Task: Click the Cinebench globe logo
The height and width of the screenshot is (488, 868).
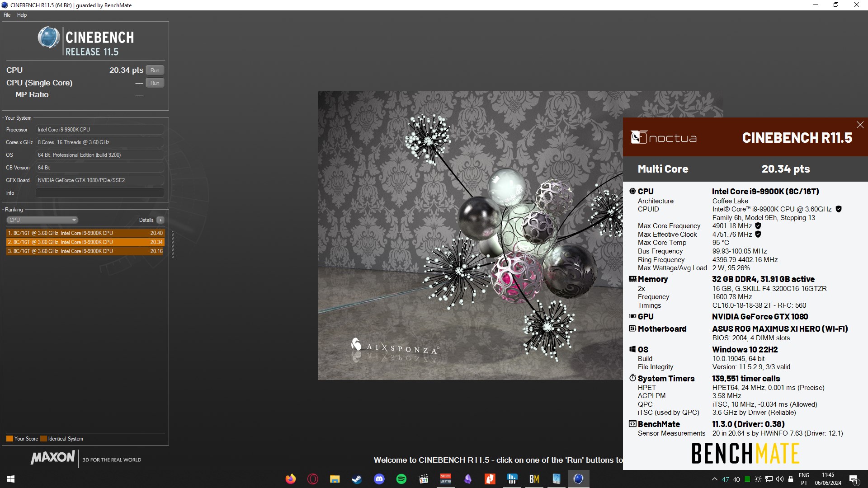Action: pos(48,38)
